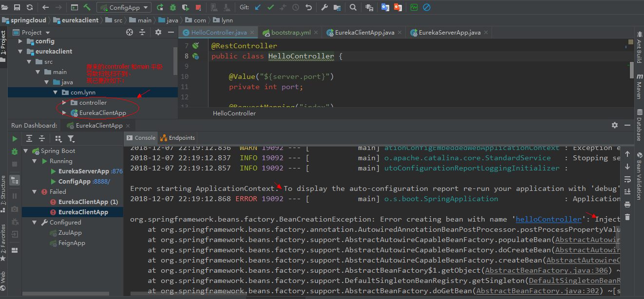Click the Synchronize refresh icon
This screenshot has width=644, height=299.
click(x=30, y=7)
